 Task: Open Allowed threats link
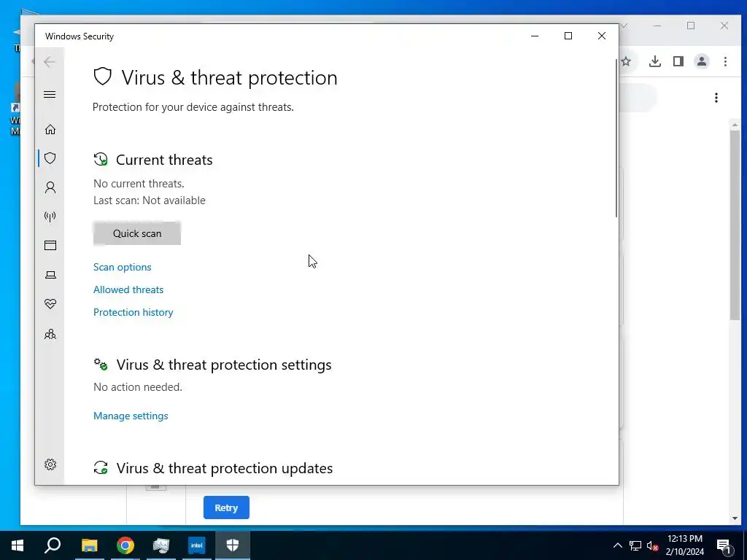pos(128,289)
